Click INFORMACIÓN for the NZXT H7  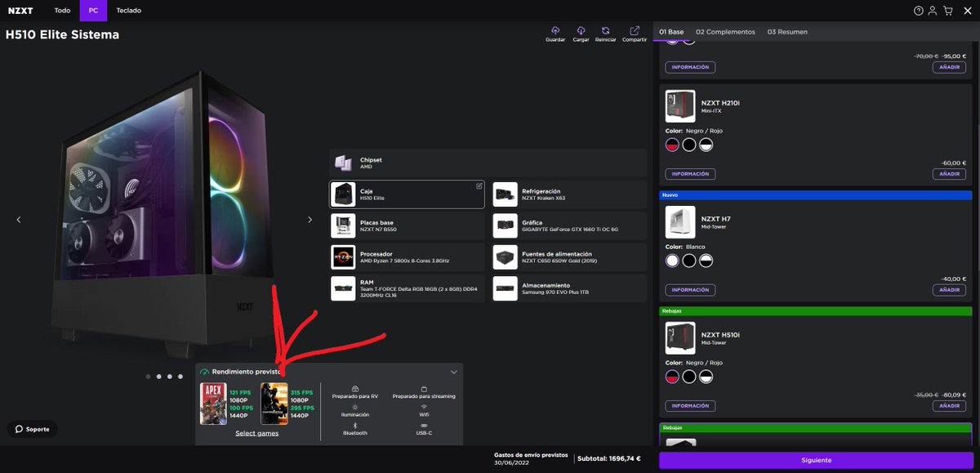point(690,290)
